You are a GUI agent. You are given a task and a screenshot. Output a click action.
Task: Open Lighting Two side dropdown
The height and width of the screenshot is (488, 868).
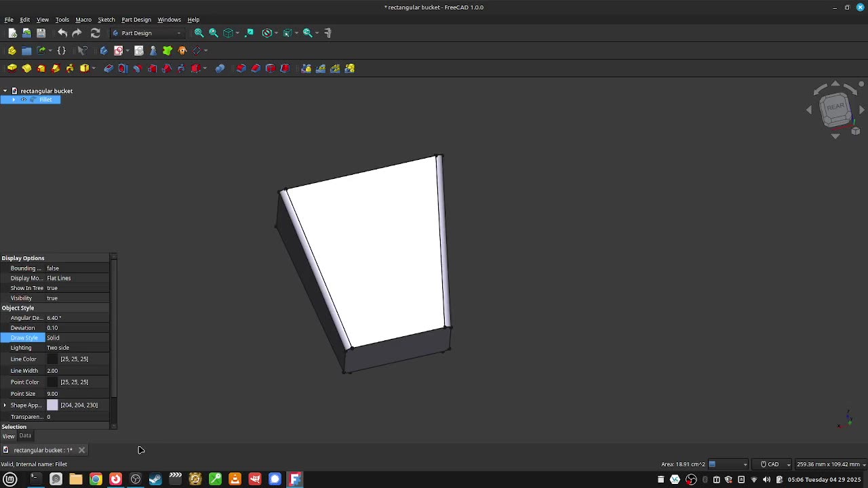pos(77,348)
